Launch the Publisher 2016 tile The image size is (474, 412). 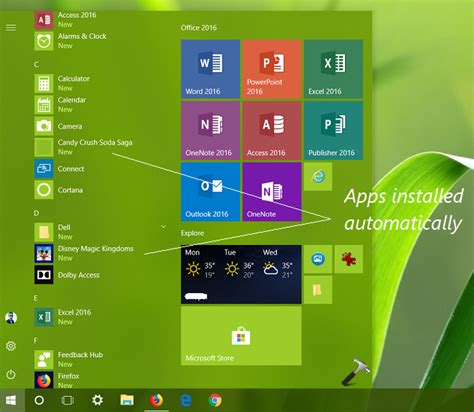point(333,130)
